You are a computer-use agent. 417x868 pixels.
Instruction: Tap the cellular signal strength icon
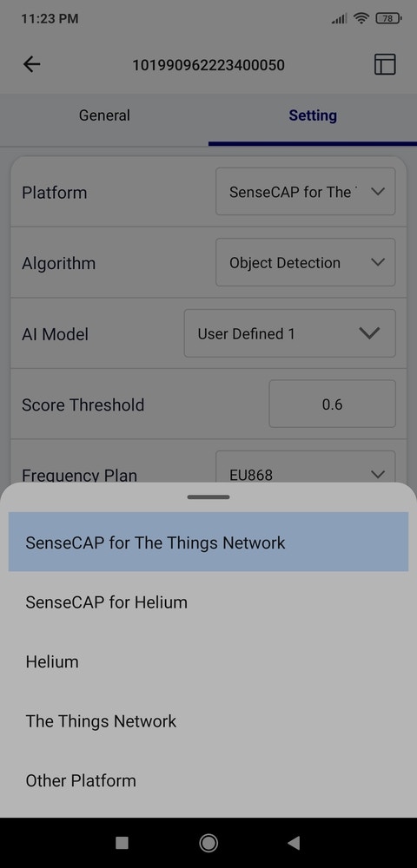339,19
